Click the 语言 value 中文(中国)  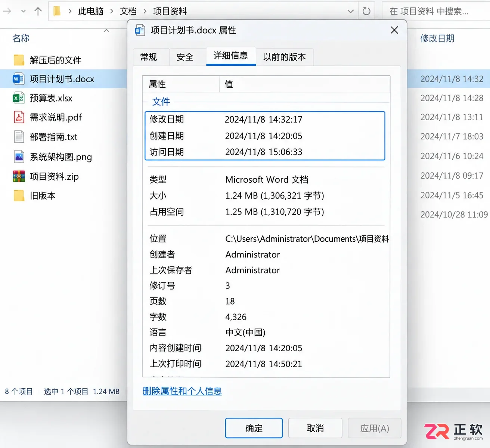[245, 333]
